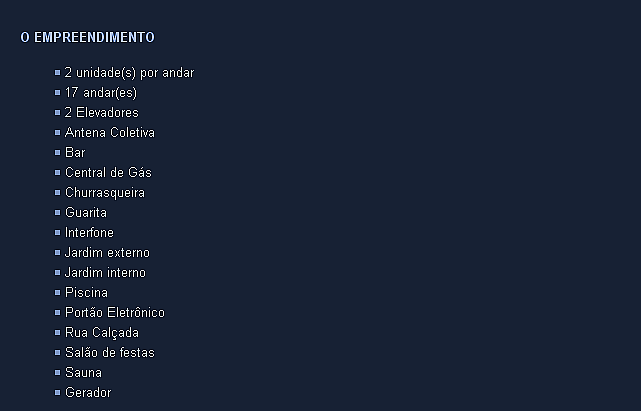Image resolution: width=641 pixels, height=411 pixels.
Task: Click the bullet marker next to Bar
Action: [x=58, y=153]
